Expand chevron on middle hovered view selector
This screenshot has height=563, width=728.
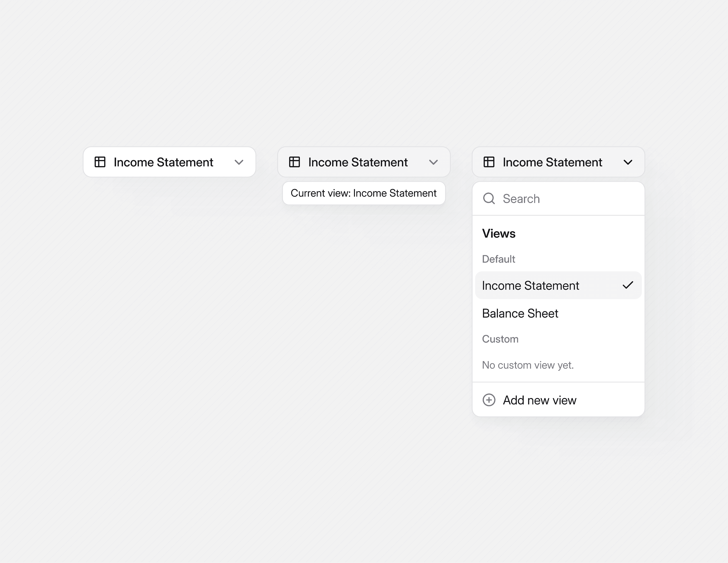coord(433,162)
